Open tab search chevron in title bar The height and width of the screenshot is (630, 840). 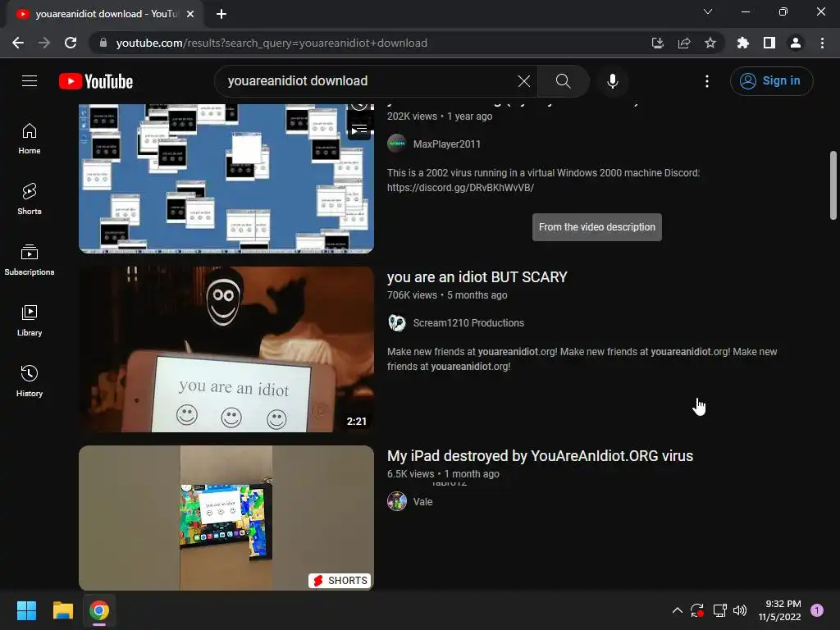pyautogui.click(x=708, y=11)
